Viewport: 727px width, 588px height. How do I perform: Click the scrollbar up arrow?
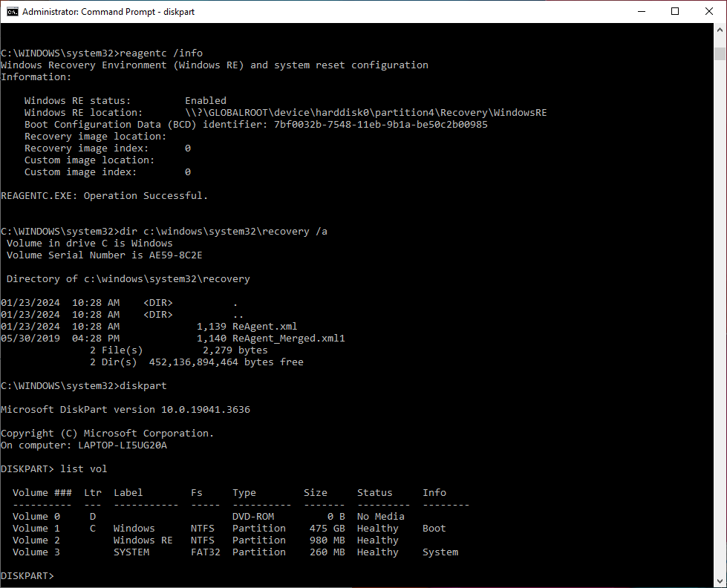(720, 29)
